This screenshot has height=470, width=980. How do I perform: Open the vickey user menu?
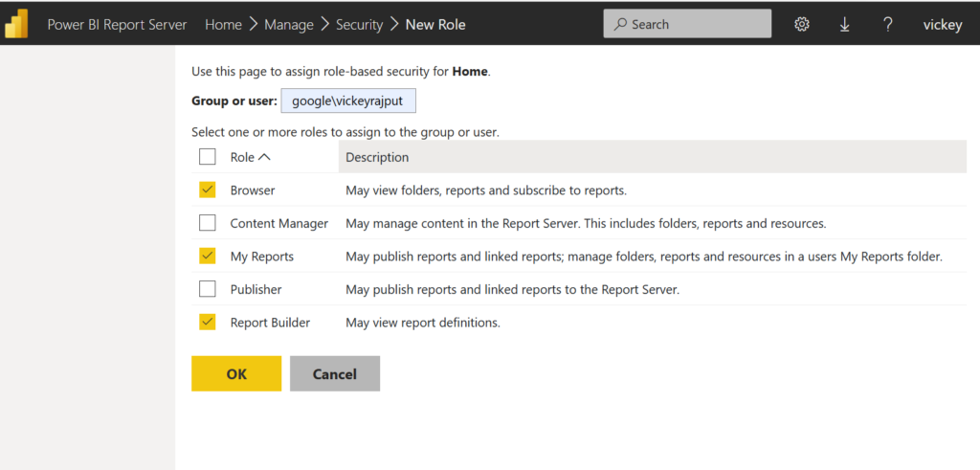[x=943, y=24]
